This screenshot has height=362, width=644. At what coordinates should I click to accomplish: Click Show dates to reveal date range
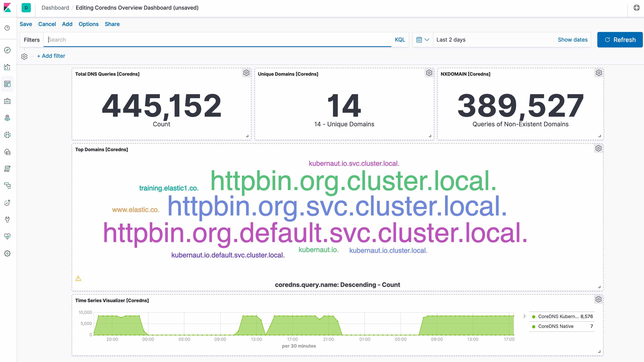point(572,39)
